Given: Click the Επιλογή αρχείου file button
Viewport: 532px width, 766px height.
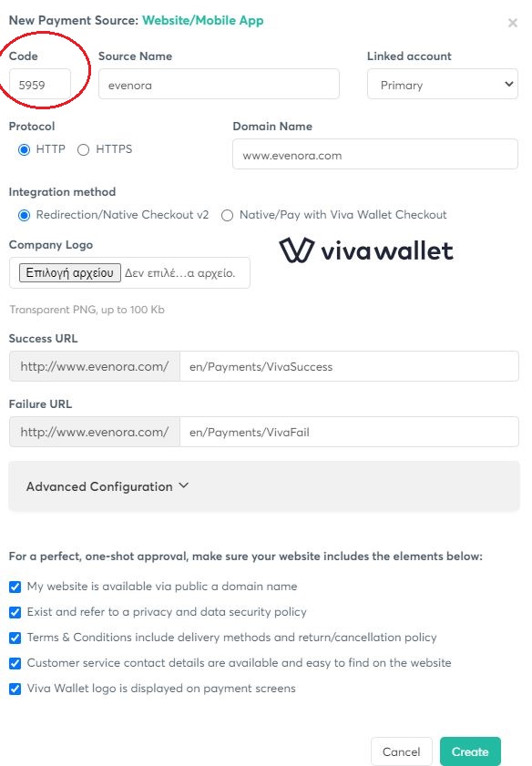Looking at the screenshot, I should [x=70, y=272].
